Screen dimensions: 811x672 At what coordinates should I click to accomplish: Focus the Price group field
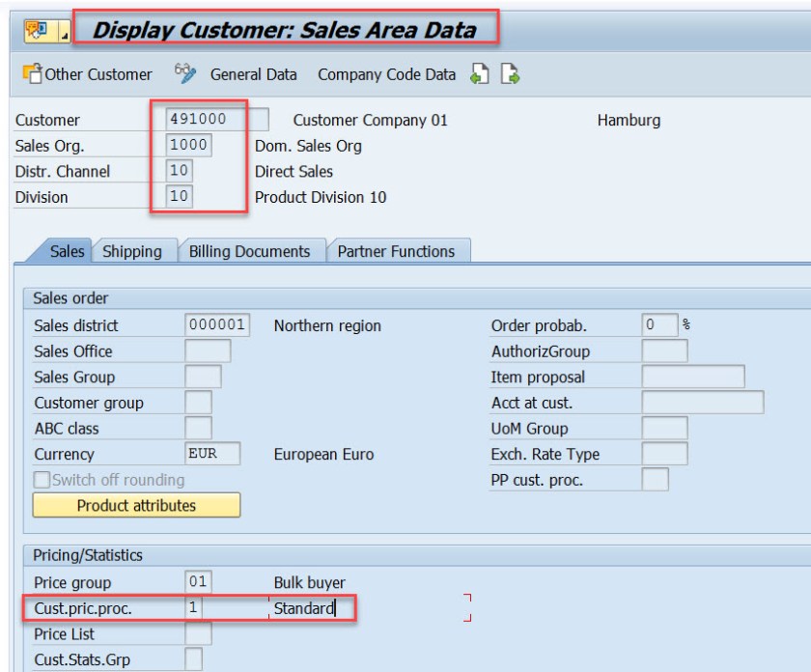(x=198, y=583)
